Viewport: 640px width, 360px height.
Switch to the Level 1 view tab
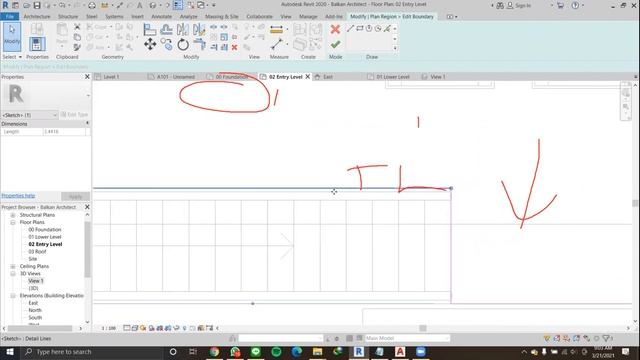[111, 77]
